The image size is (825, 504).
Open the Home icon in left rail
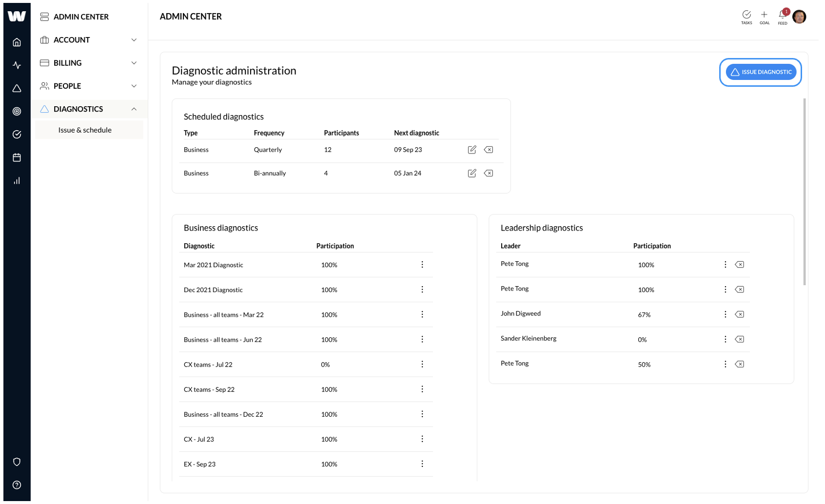[x=17, y=42]
